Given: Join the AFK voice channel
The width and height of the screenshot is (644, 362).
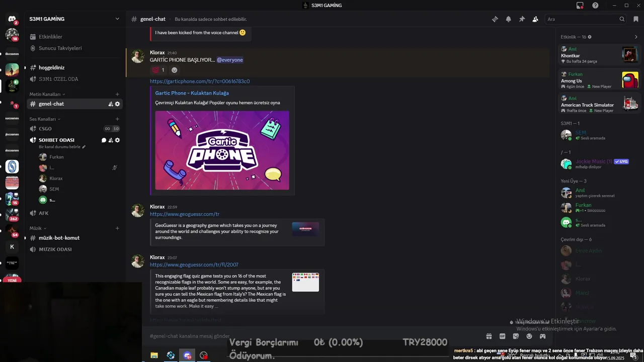Looking at the screenshot, I should (x=75, y=213).
